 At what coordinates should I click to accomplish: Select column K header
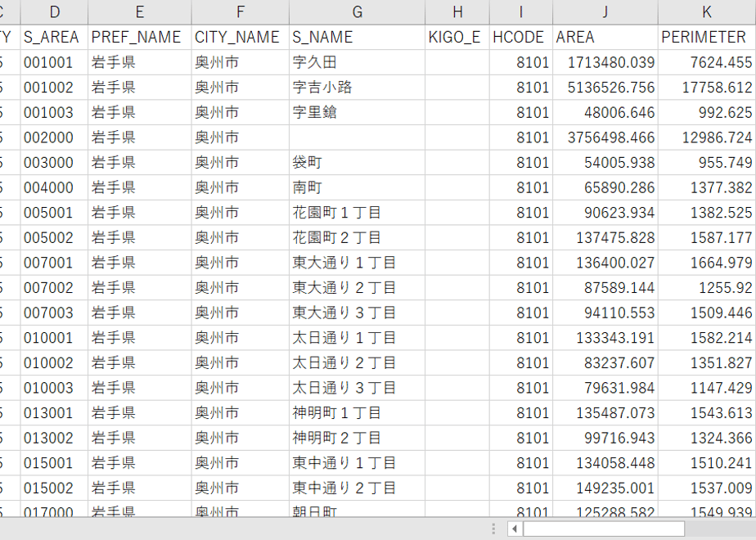tap(707, 12)
